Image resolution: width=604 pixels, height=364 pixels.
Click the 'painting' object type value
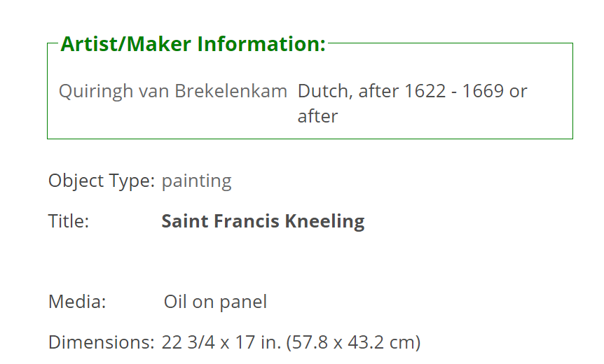click(x=196, y=181)
